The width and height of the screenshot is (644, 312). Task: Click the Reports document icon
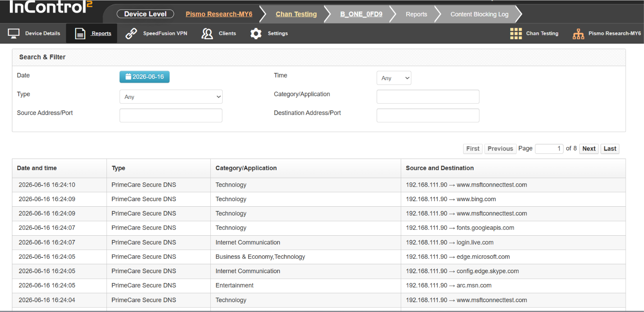pyautogui.click(x=80, y=34)
